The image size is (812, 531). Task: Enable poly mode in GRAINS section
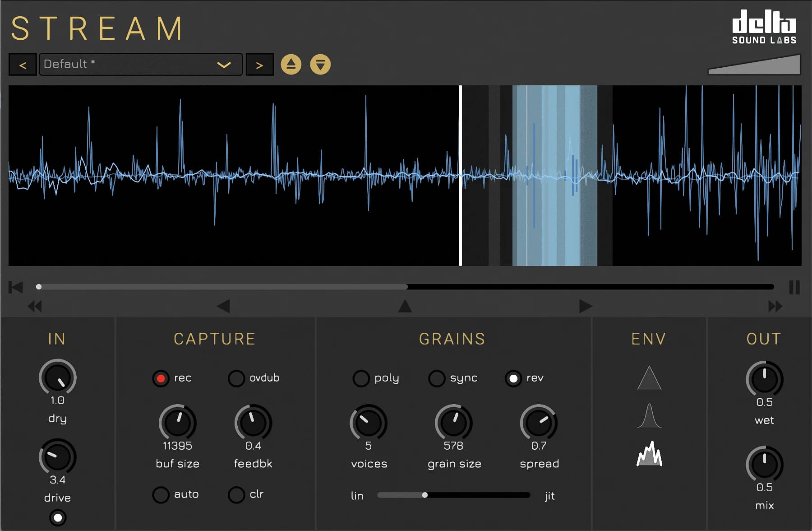361,378
